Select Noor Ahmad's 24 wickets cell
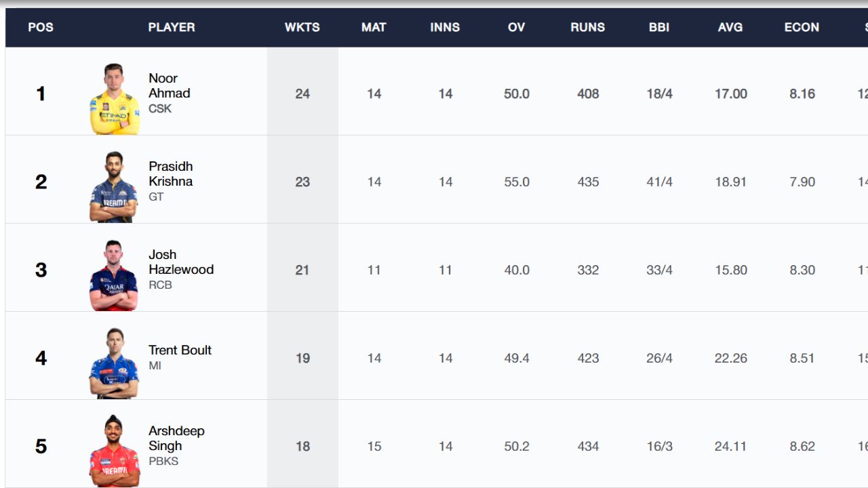The image size is (868, 488). pyautogui.click(x=302, y=94)
